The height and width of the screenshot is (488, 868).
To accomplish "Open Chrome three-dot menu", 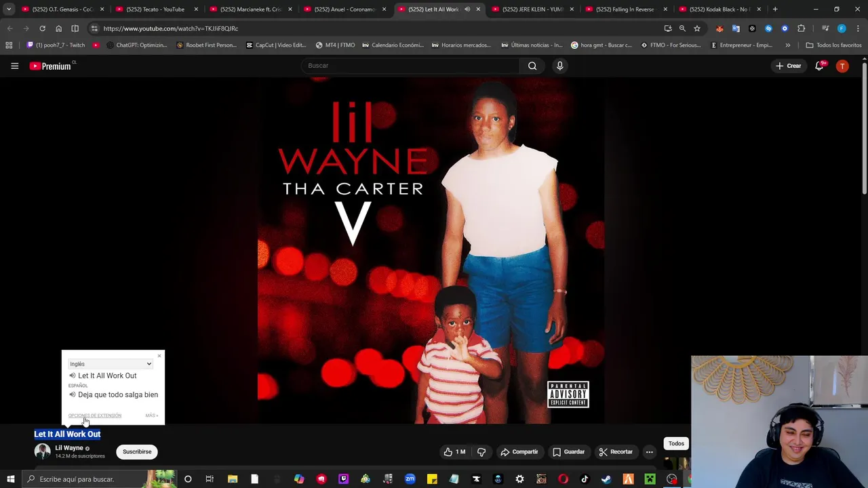I will coord(856,28).
